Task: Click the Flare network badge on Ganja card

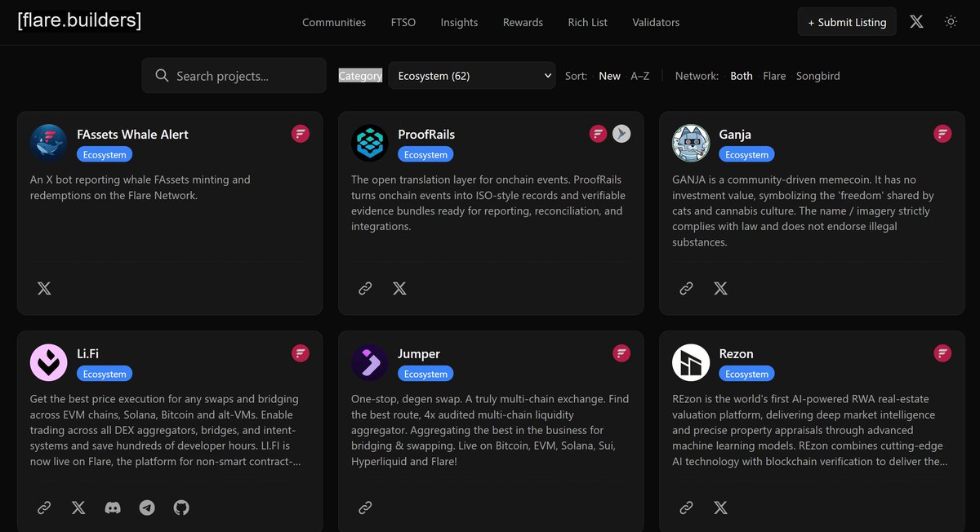Action: (942, 134)
